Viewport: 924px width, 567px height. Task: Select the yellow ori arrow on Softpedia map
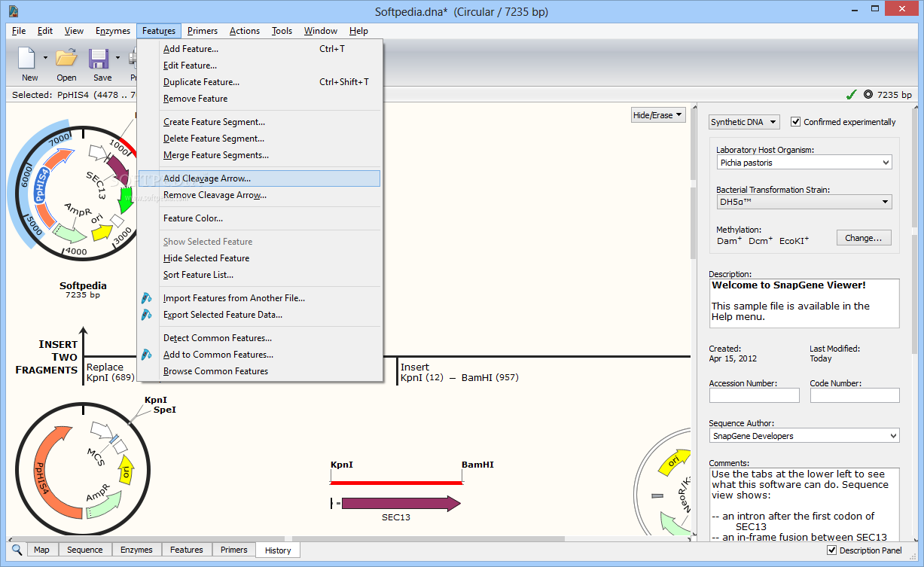102,233
